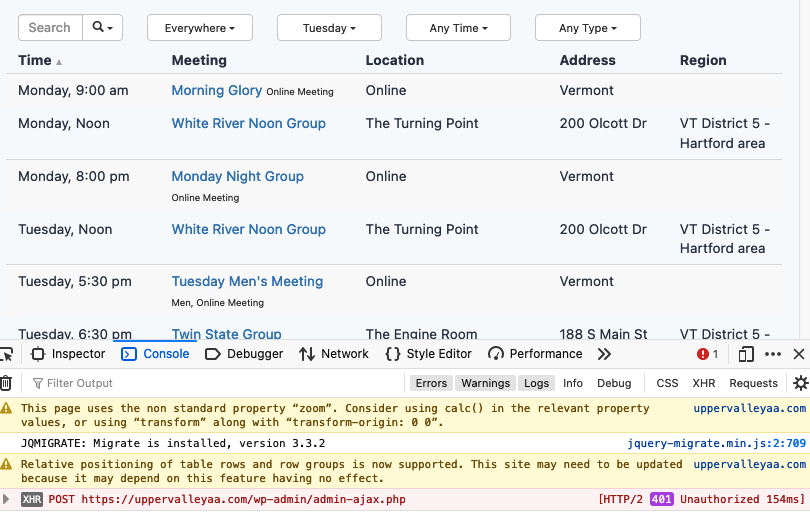Toggle the Info filter in console
The width and height of the screenshot is (810, 512).
pos(573,383)
